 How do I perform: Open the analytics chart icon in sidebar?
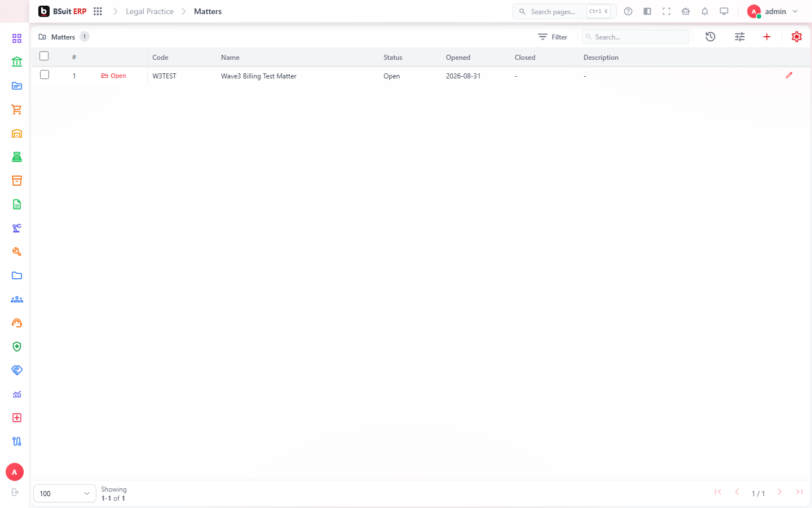coord(17,394)
